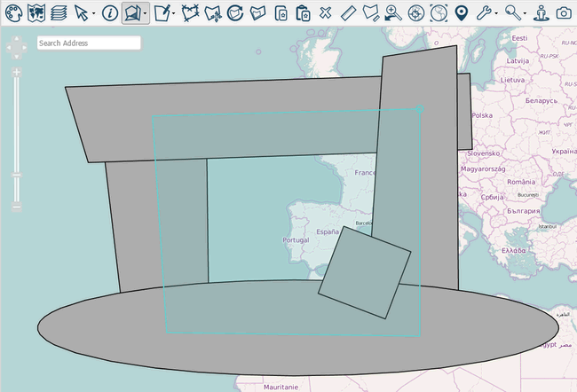The width and height of the screenshot is (577, 392).
Task: Open the layers stack panel
Action: pyautogui.click(x=58, y=12)
